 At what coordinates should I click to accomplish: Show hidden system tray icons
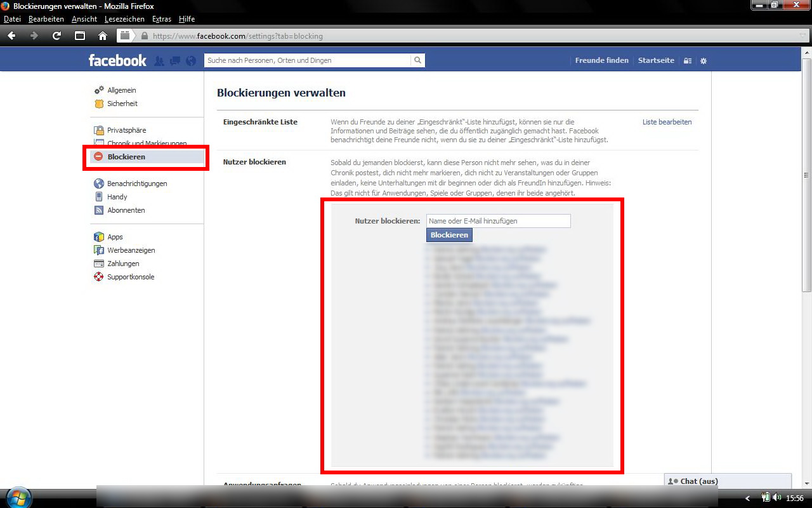pyautogui.click(x=748, y=498)
